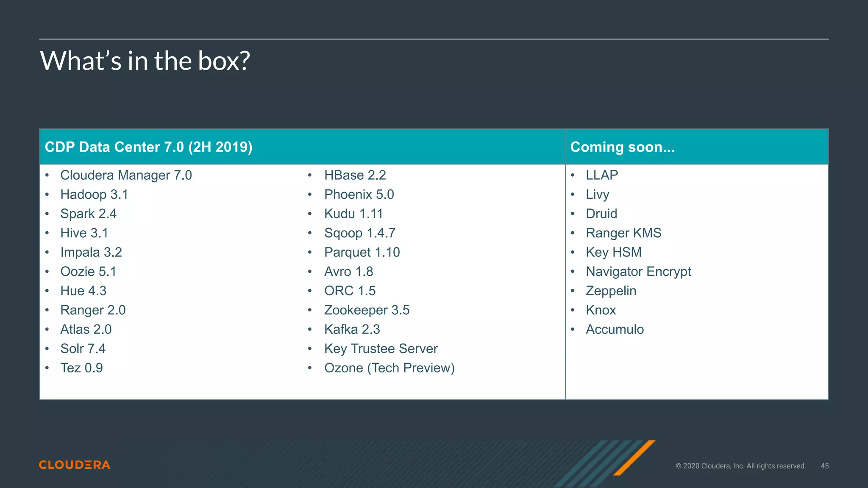The height and width of the screenshot is (488, 868).
Task: Select 'Sqoop 1.4.7' in the second column
Action: click(x=360, y=233)
